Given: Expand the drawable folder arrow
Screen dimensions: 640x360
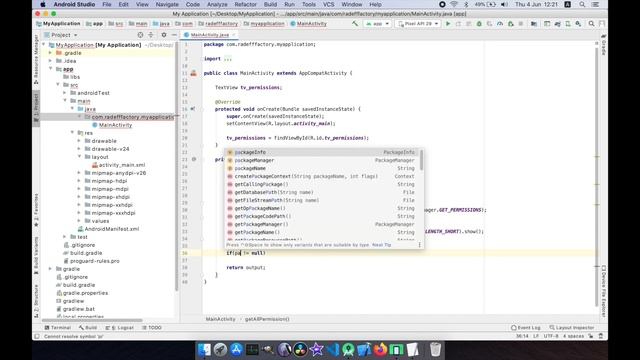Looking at the screenshot, I should pyautogui.click(x=79, y=141).
